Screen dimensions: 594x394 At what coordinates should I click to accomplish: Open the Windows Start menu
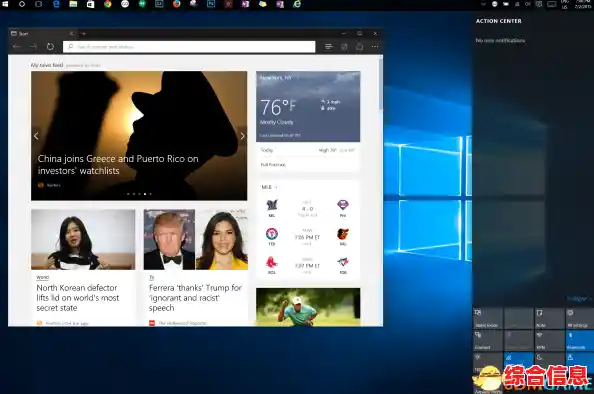pyautogui.click(x=5, y=4)
